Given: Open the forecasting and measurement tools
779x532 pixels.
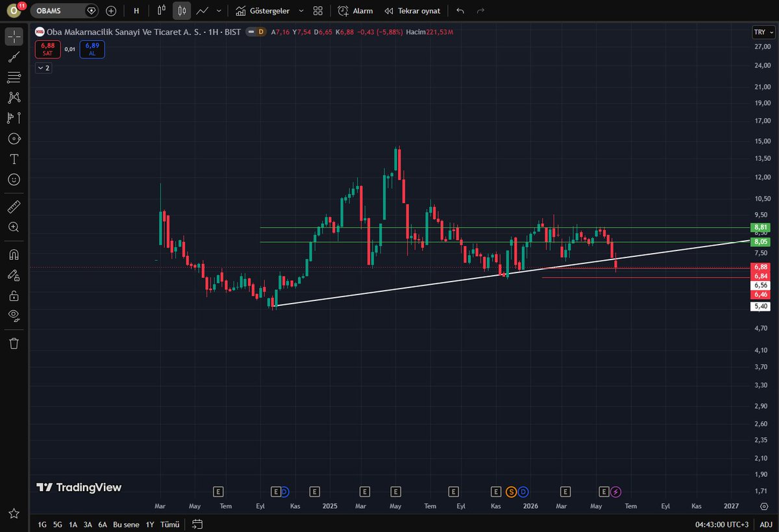Looking at the screenshot, I should 14,118.
